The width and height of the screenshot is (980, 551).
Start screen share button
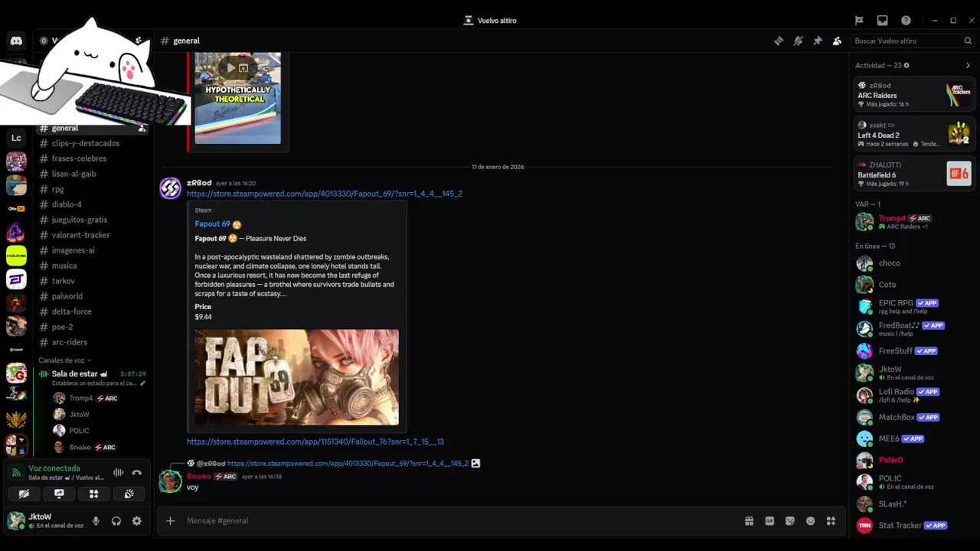click(59, 494)
